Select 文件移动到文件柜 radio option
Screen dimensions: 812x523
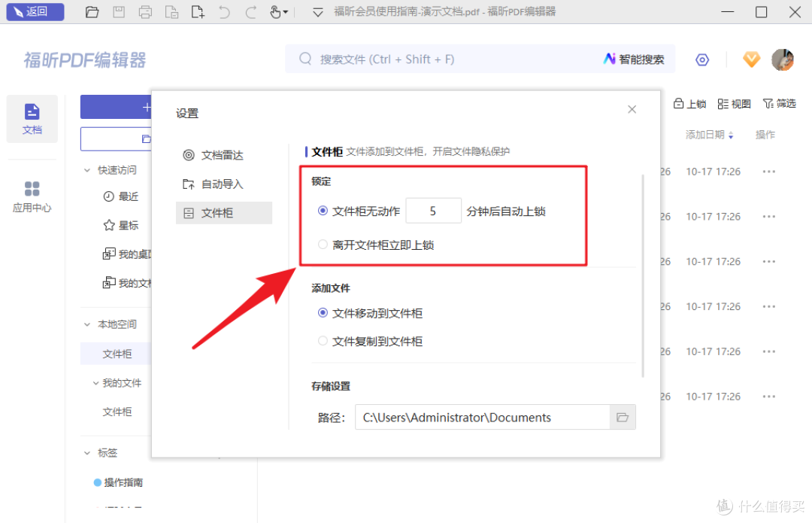coord(323,313)
